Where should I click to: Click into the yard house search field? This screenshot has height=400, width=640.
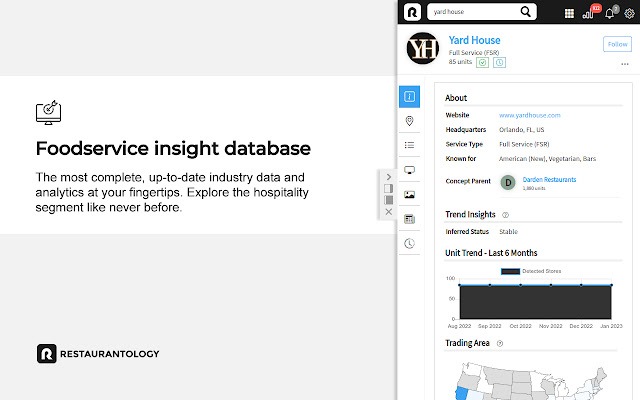point(475,12)
